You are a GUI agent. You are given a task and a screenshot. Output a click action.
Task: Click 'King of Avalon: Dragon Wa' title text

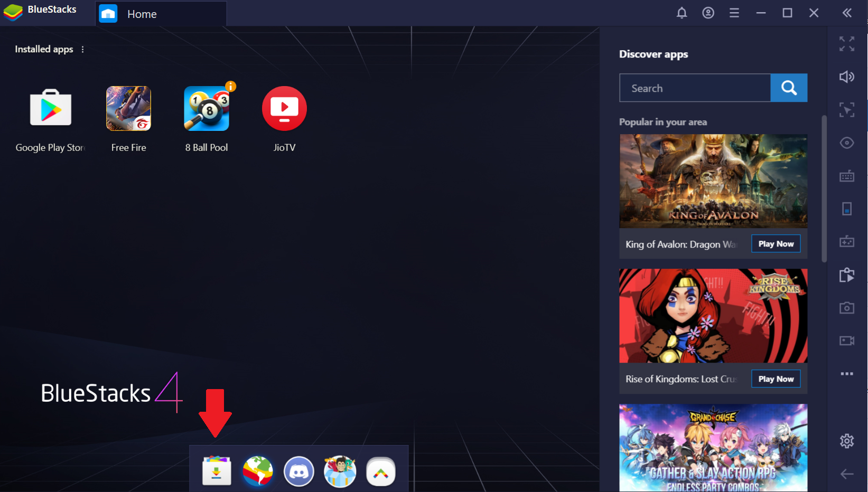tap(681, 244)
